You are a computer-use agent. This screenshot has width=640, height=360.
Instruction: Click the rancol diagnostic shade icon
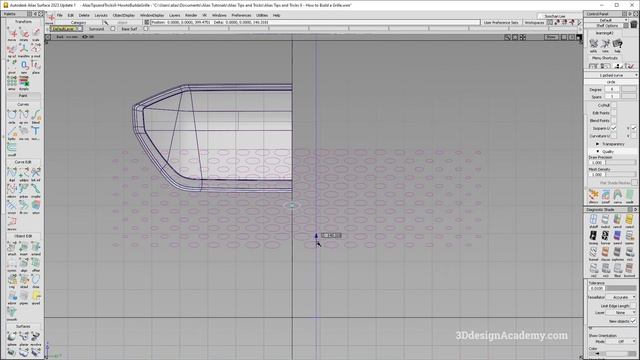[x=618, y=220]
